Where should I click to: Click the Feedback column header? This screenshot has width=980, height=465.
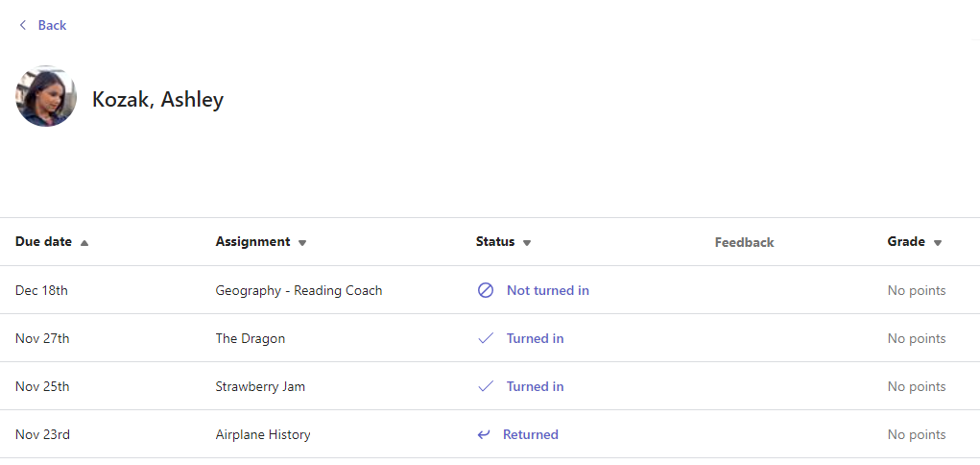click(x=744, y=242)
